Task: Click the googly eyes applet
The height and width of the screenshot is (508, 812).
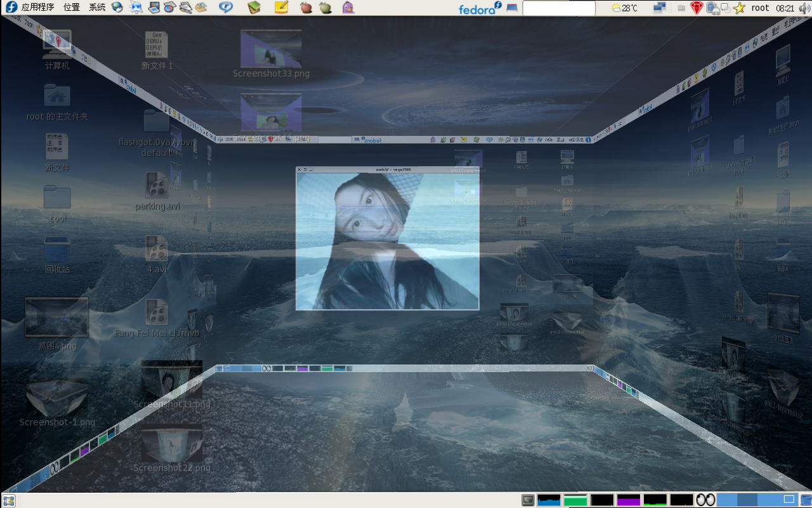Action: 705,500
